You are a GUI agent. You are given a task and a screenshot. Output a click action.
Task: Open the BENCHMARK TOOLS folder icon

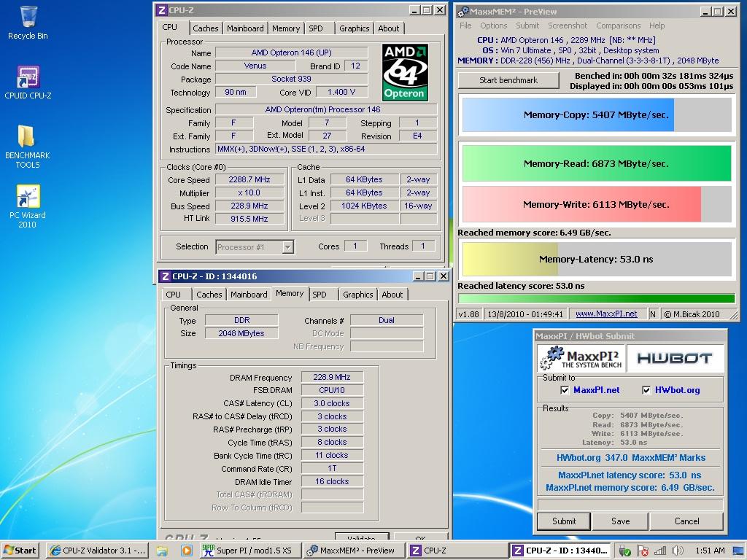27,146
